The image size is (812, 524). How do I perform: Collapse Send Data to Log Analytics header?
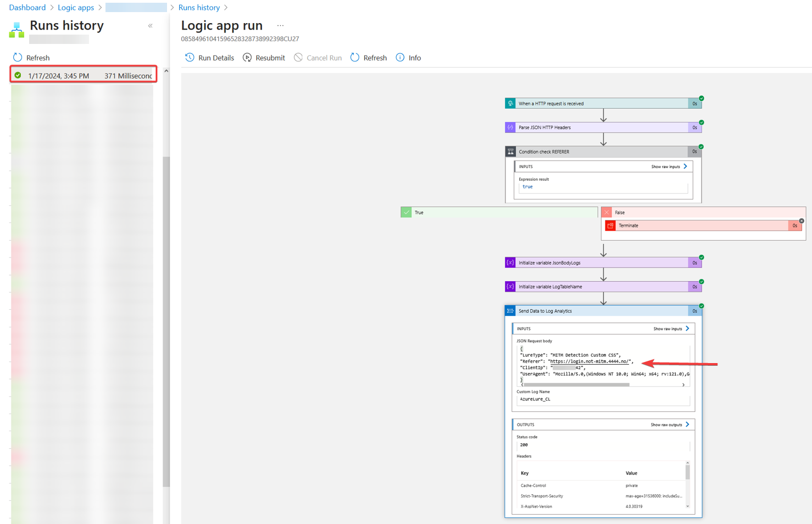point(603,311)
